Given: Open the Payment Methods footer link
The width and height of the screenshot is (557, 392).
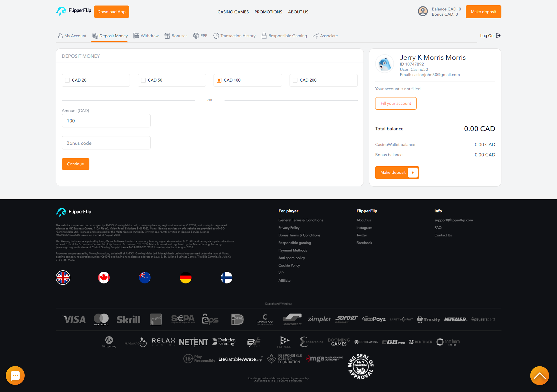Looking at the screenshot, I should point(293,250).
